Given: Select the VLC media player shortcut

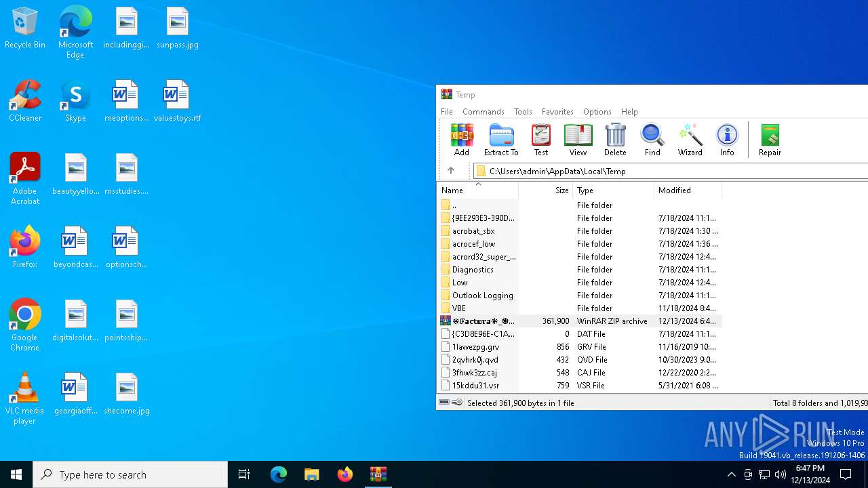Looking at the screenshot, I should (x=25, y=399).
